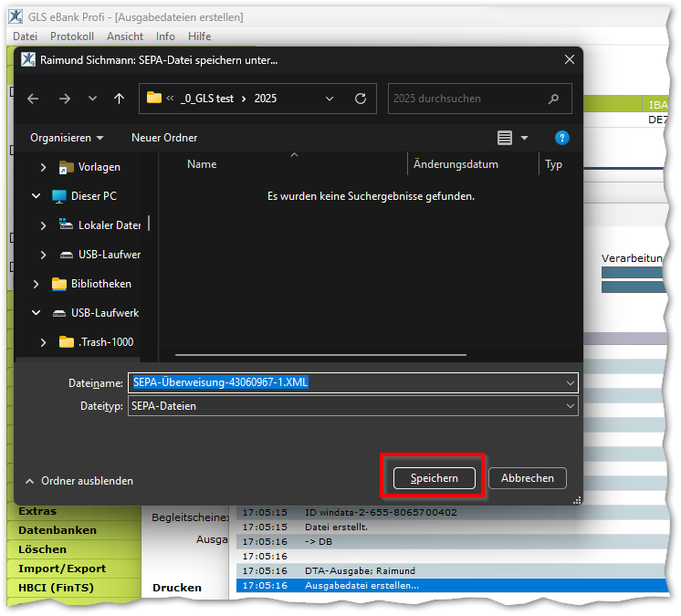Screen dimensions: 681x616
Task: Click the back navigation arrow
Action: 34,99
